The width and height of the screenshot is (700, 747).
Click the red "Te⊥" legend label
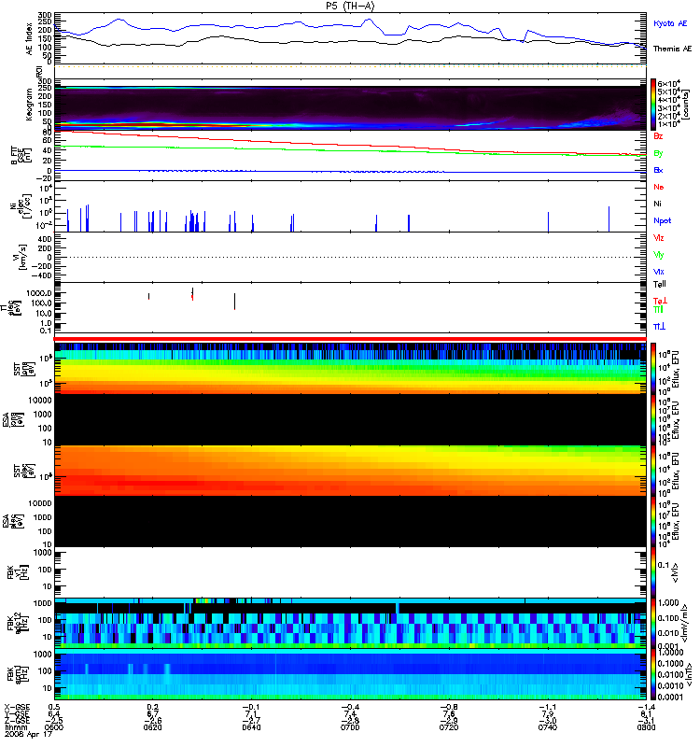(x=660, y=301)
